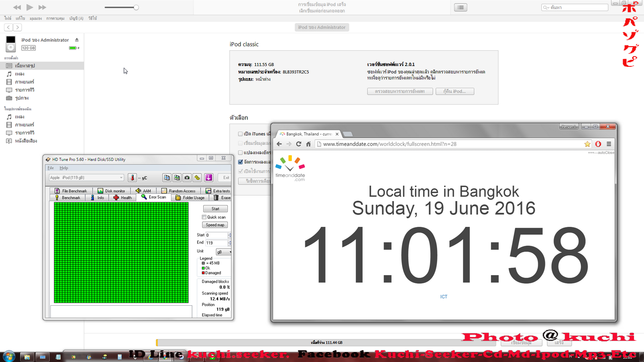This screenshot has width=644, height=362.
Task: Click HD Tune purple download arrow icon
Action: click(x=208, y=177)
